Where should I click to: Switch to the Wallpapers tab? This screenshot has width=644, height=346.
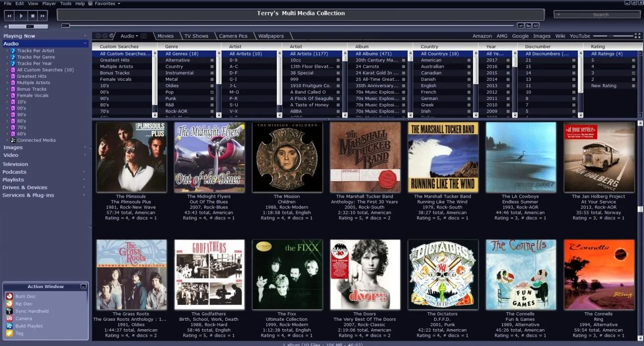click(271, 36)
